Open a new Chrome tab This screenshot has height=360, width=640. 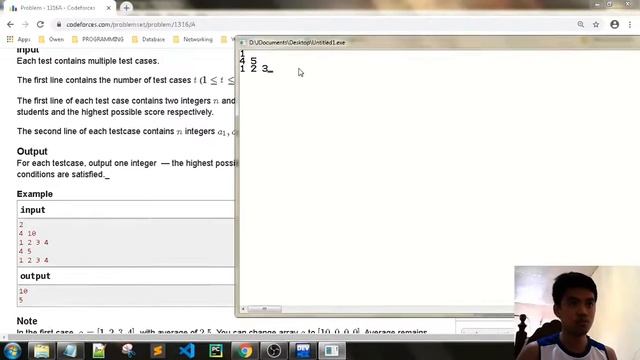click(x=126, y=8)
